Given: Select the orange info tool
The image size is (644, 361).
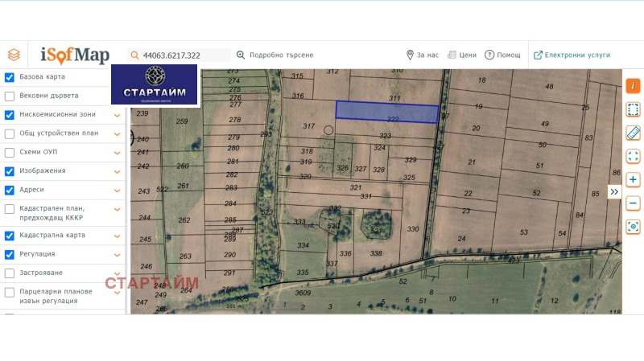Looking at the screenshot, I should (x=633, y=85).
